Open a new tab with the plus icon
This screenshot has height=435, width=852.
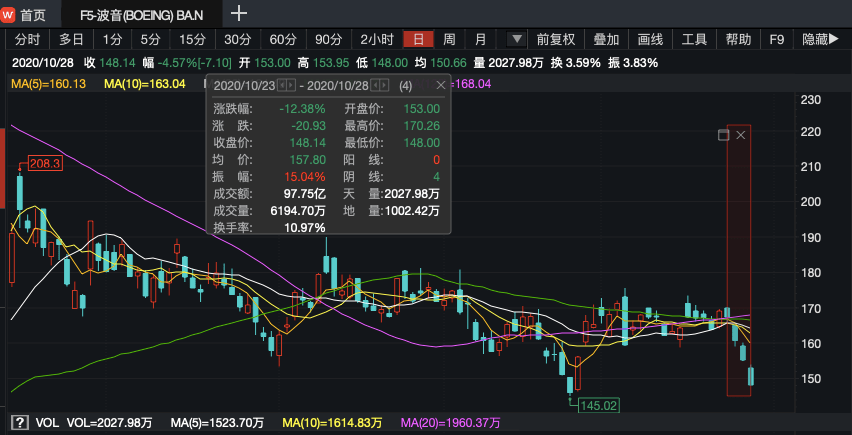[x=239, y=14]
